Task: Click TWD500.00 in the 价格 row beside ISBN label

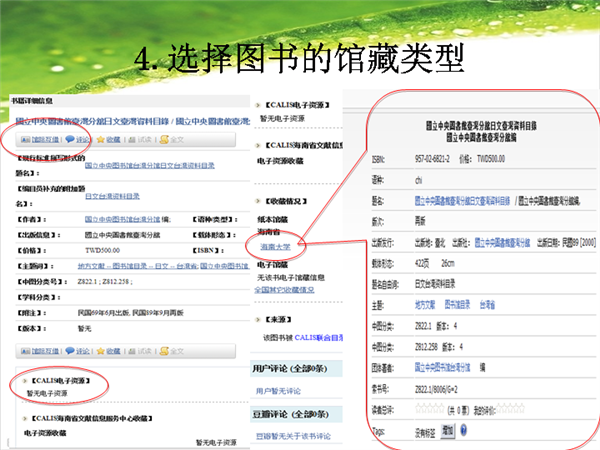Action: tap(103, 250)
